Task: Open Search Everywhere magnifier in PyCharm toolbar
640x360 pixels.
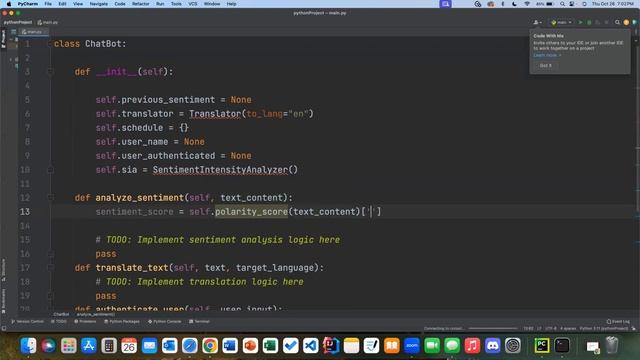Action: pos(617,22)
